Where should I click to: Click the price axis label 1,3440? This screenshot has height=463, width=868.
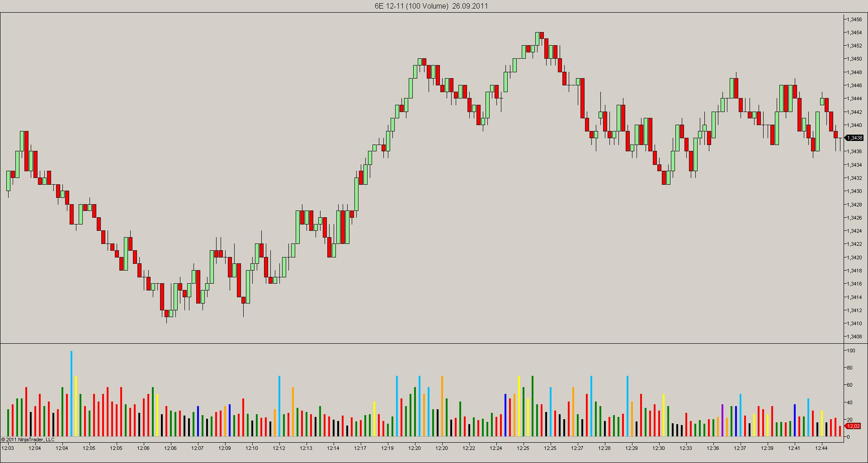(854, 125)
